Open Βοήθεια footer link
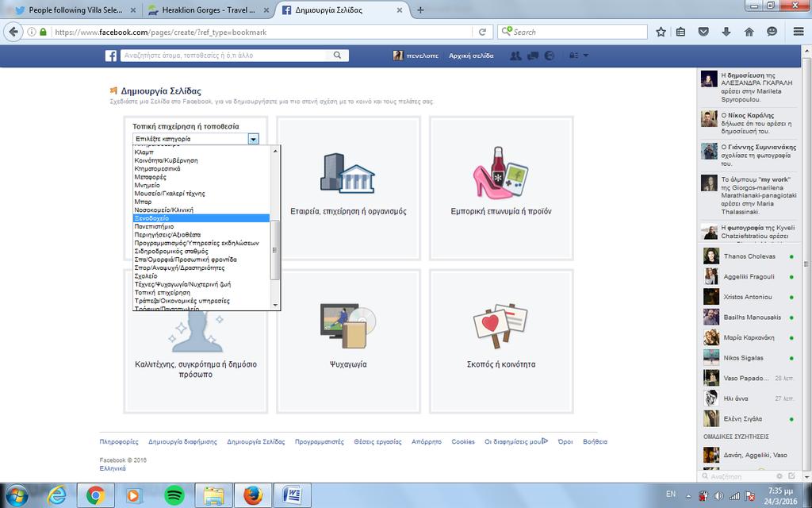The width and height of the screenshot is (812, 508). pyautogui.click(x=595, y=441)
